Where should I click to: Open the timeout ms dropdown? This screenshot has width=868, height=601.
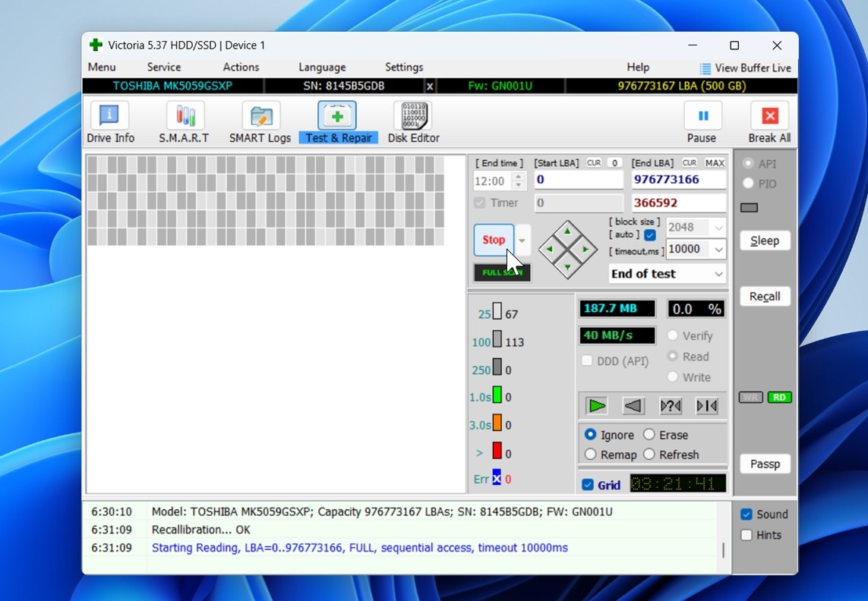pyautogui.click(x=718, y=249)
